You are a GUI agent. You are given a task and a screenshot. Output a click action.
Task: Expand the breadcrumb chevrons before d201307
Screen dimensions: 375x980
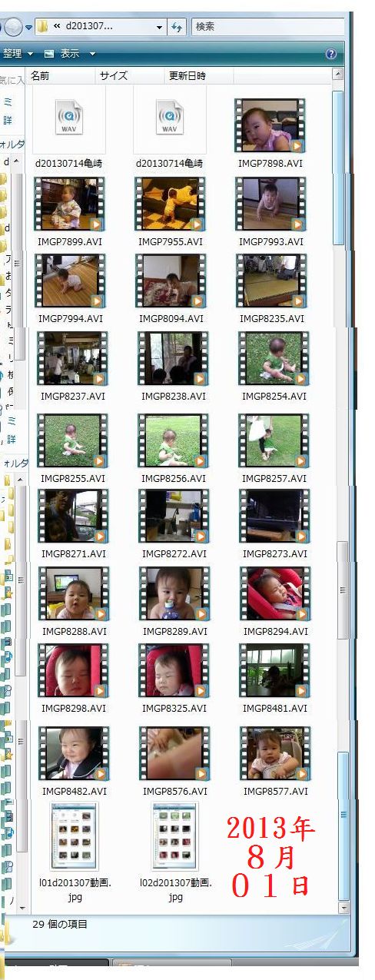[57, 27]
